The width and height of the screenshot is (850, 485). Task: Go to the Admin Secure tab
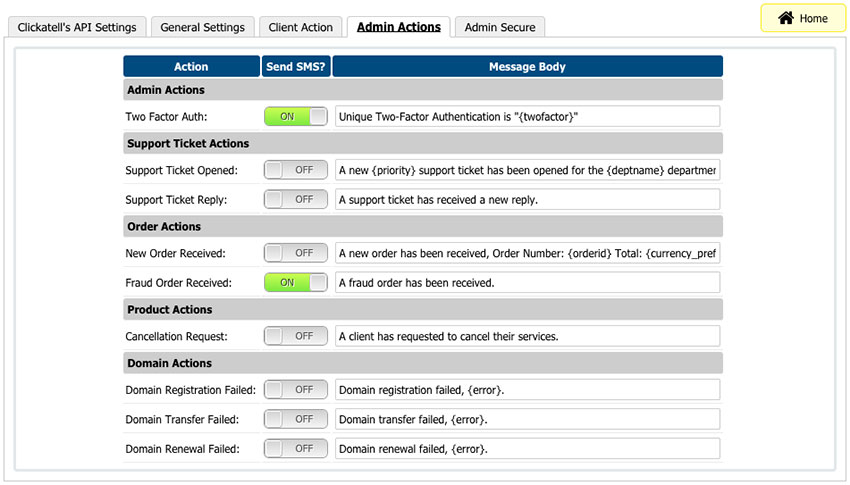point(500,27)
